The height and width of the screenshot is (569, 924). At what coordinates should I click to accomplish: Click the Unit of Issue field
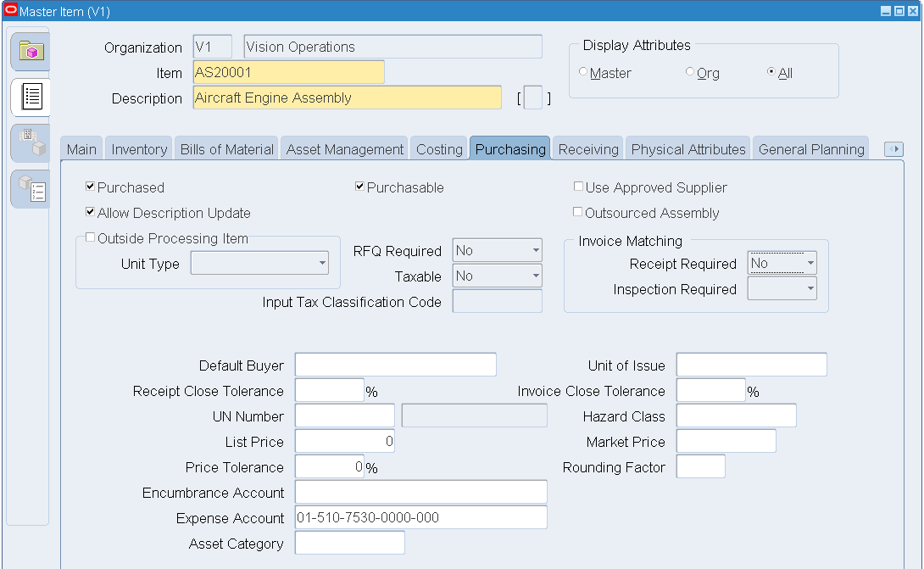click(752, 365)
